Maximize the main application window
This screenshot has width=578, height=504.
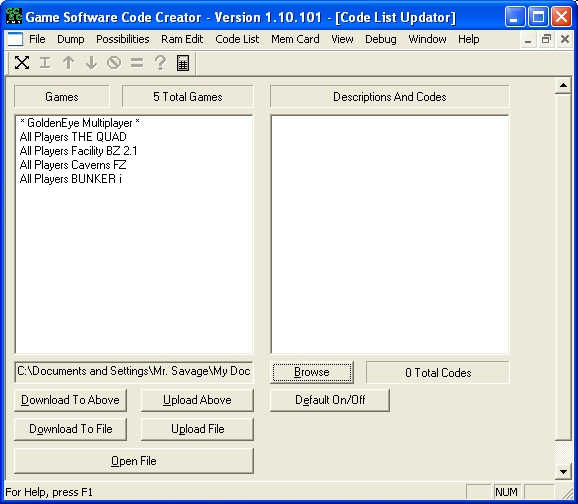click(x=538, y=17)
